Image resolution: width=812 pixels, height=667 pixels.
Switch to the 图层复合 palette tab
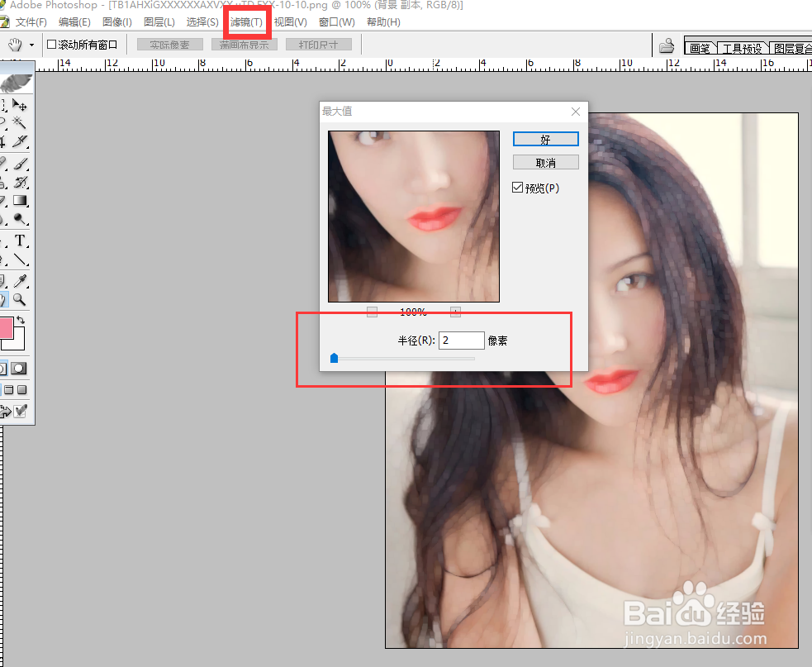(x=791, y=48)
